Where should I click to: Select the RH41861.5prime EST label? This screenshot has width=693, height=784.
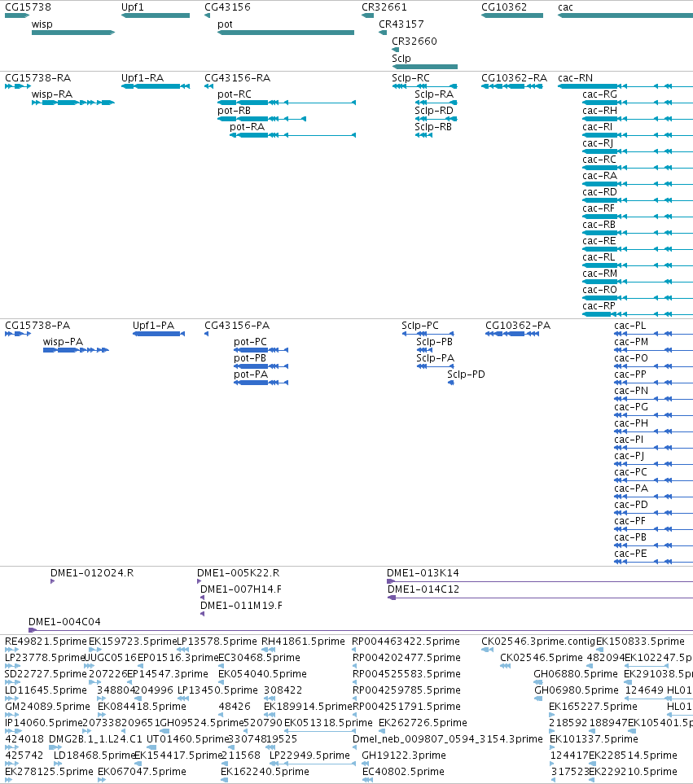pyautogui.click(x=304, y=642)
